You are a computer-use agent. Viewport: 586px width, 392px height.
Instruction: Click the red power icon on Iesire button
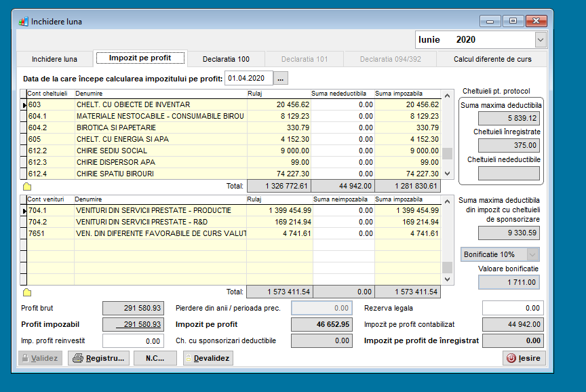coord(511,358)
